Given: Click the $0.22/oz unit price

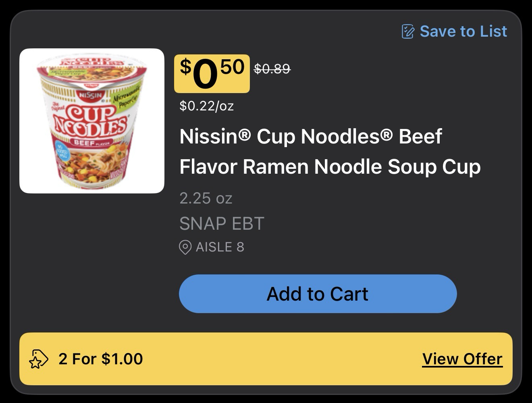Looking at the screenshot, I should pos(206,106).
